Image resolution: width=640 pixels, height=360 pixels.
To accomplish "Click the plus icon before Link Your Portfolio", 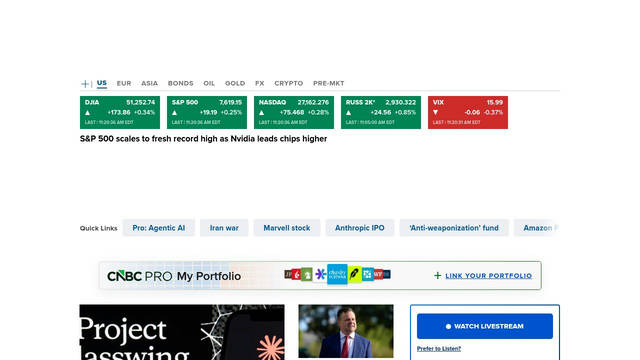I will pyautogui.click(x=438, y=276).
